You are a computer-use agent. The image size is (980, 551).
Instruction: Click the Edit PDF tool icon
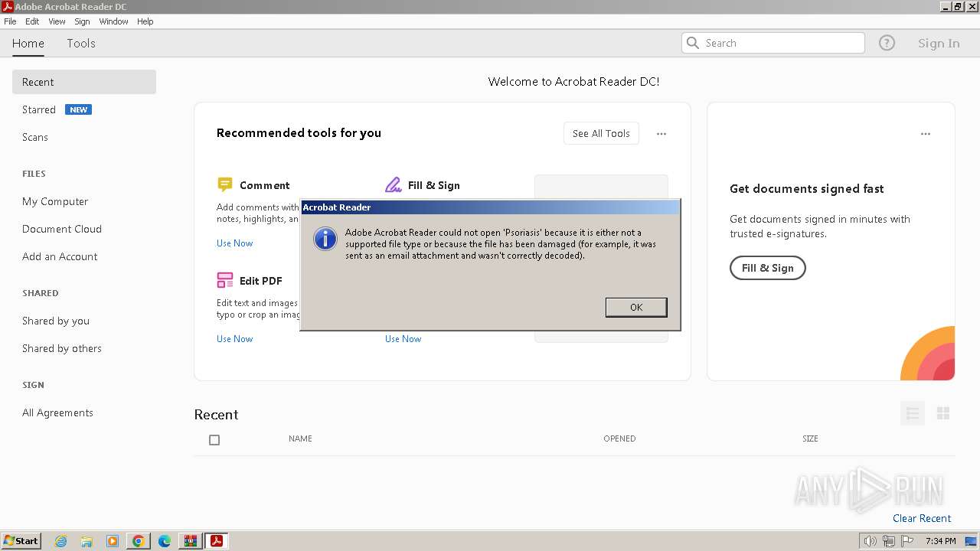click(224, 280)
